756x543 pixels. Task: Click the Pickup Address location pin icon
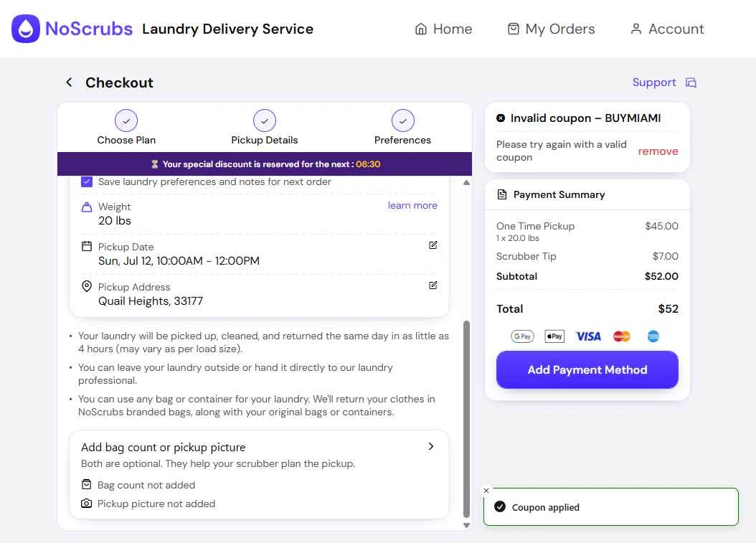pos(87,286)
